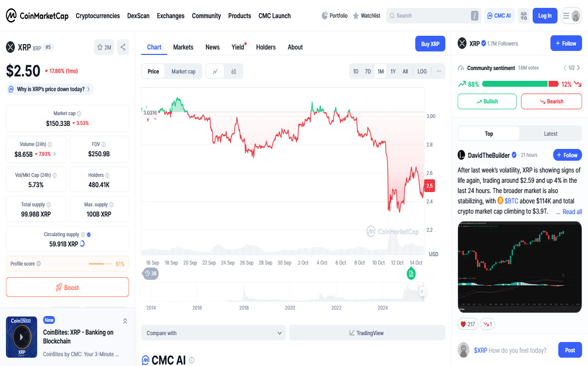Open the chart's three-dot more options

(439, 72)
